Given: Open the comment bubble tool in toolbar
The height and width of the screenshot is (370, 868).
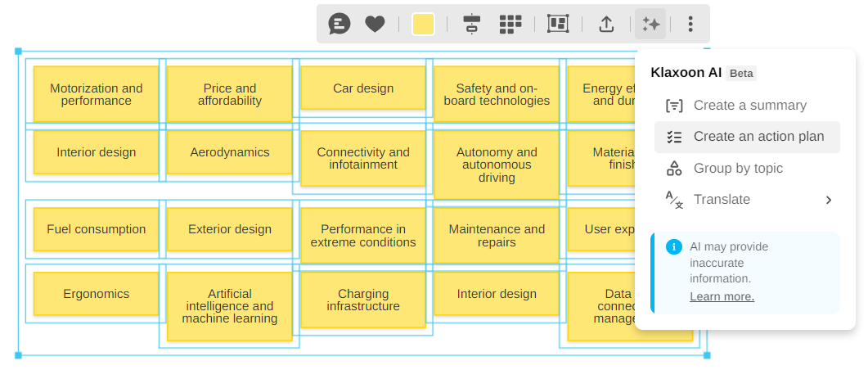Looking at the screenshot, I should pyautogui.click(x=339, y=24).
